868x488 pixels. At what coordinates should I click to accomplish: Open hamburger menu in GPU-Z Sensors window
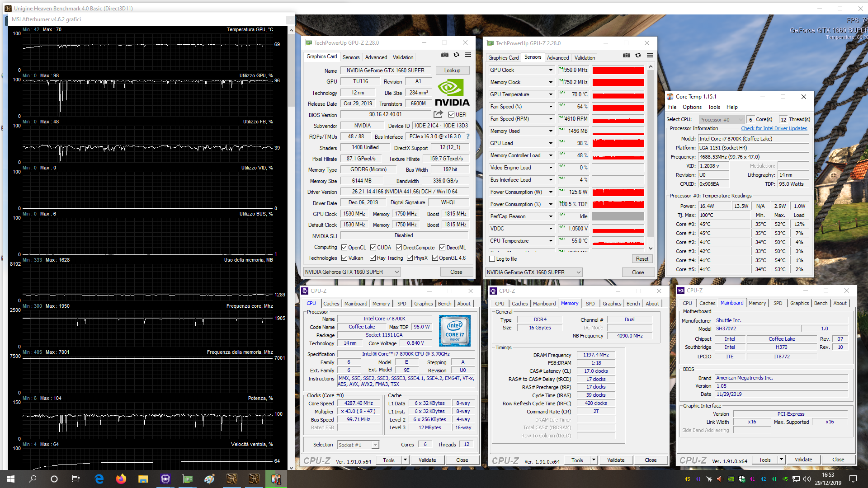click(650, 55)
